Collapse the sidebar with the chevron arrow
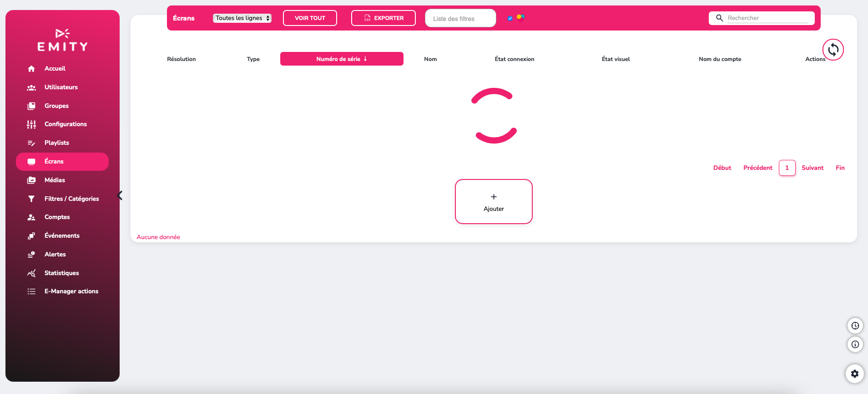The image size is (868, 394). 120,195
